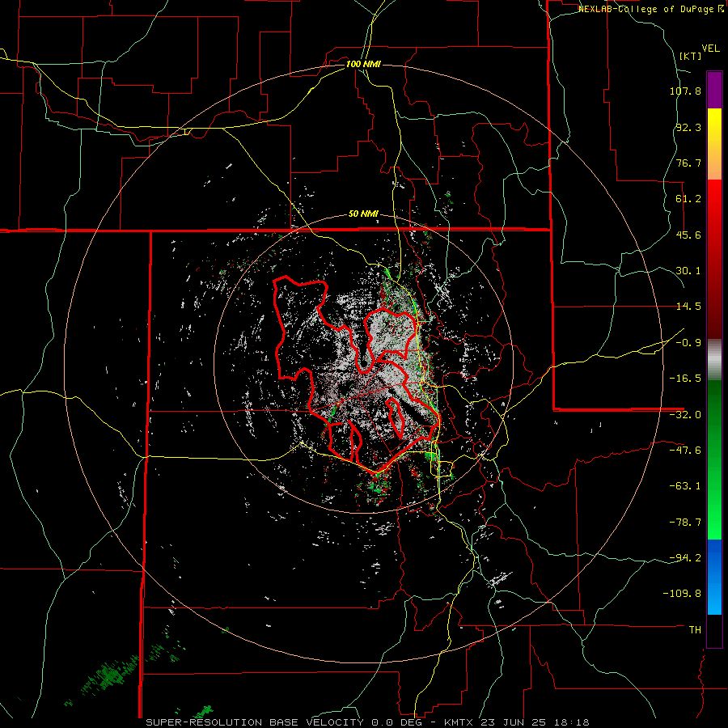Click the -47.6 value on the velocity scale
The image size is (728, 728).
click(685, 451)
